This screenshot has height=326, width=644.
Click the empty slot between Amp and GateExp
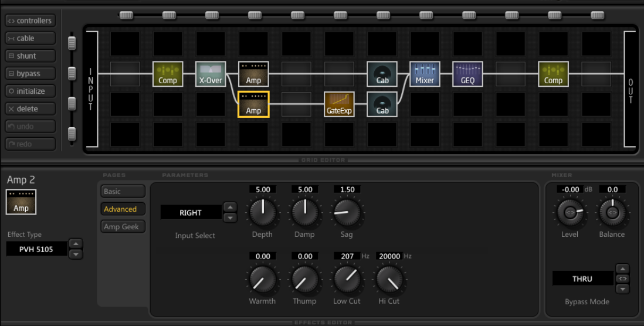pos(296,104)
